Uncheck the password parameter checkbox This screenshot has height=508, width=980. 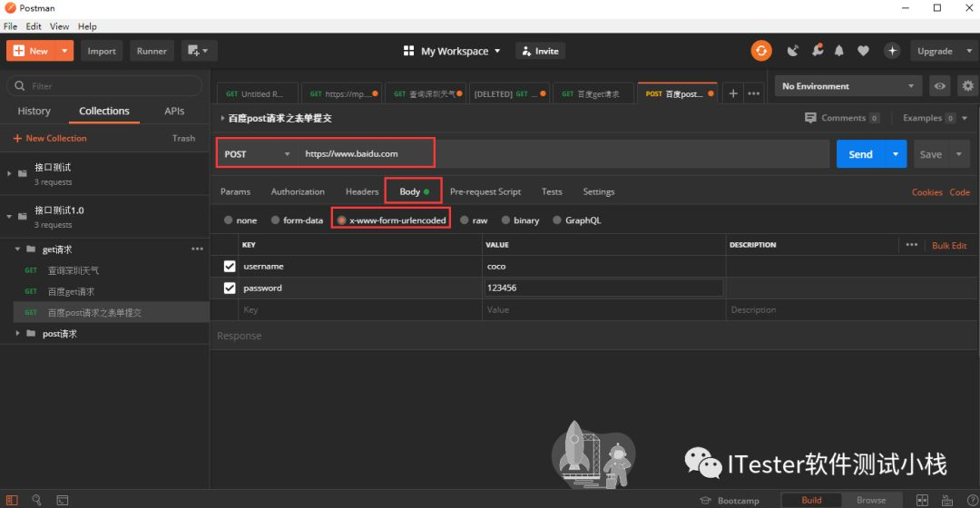click(x=230, y=288)
